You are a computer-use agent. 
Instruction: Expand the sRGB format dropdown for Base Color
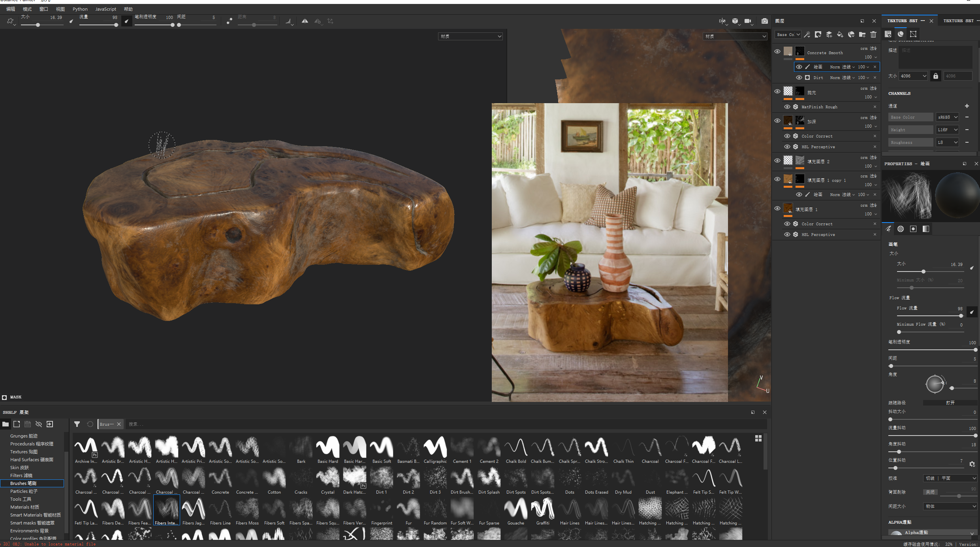pos(947,117)
